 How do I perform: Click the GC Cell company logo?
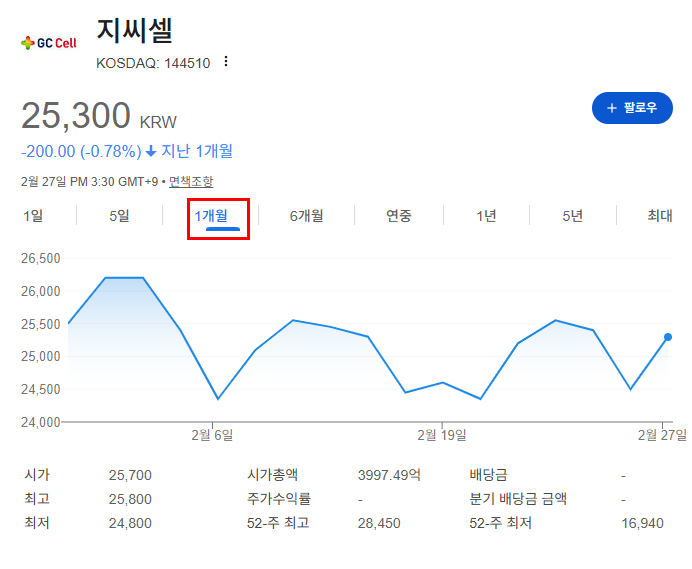49,43
